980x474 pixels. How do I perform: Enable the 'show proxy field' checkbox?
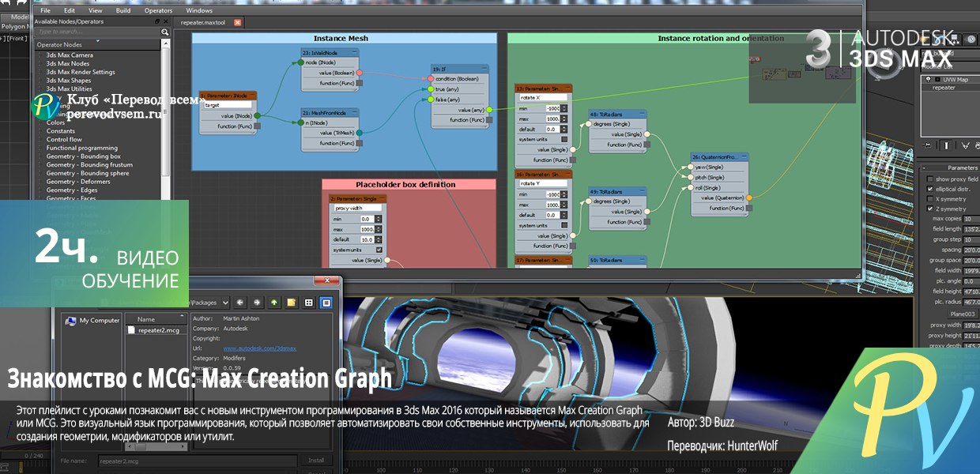pyautogui.click(x=930, y=180)
